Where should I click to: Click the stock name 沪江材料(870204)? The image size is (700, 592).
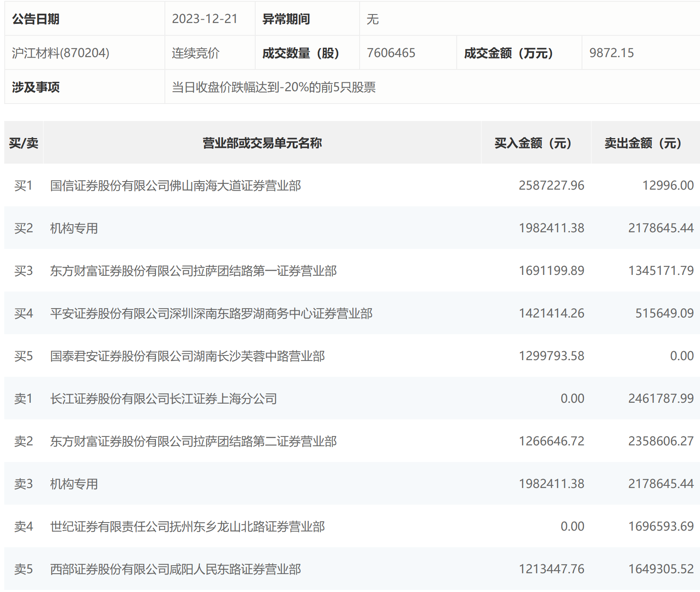(x=61, y=53)
